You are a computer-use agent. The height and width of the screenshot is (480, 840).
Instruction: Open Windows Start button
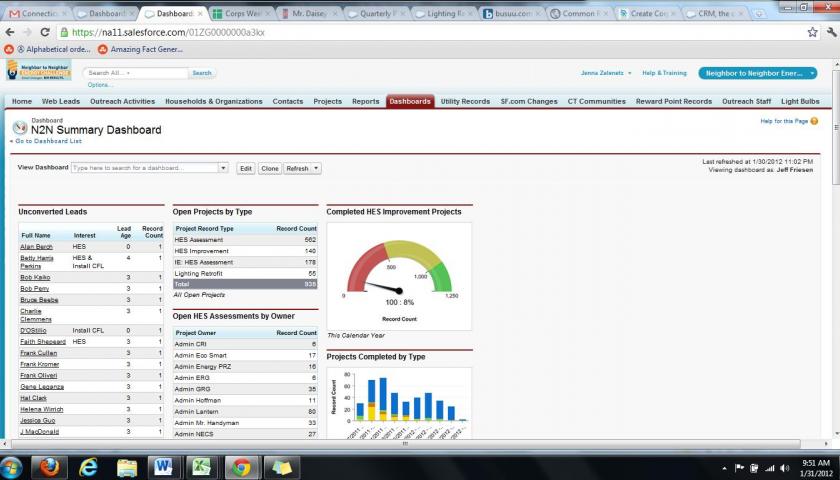[11, 468]
